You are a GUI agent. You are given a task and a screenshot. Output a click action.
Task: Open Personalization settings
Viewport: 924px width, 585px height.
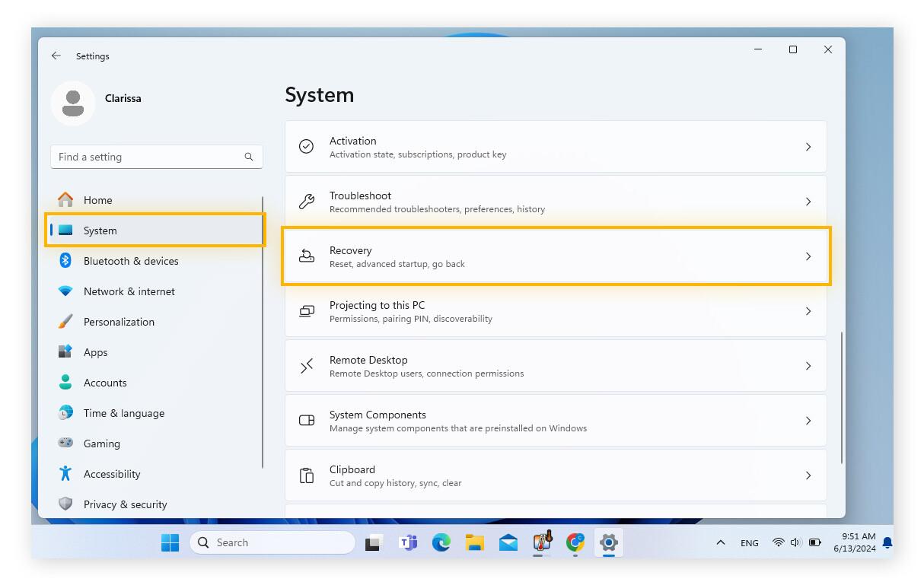click(x=119, y=322)
